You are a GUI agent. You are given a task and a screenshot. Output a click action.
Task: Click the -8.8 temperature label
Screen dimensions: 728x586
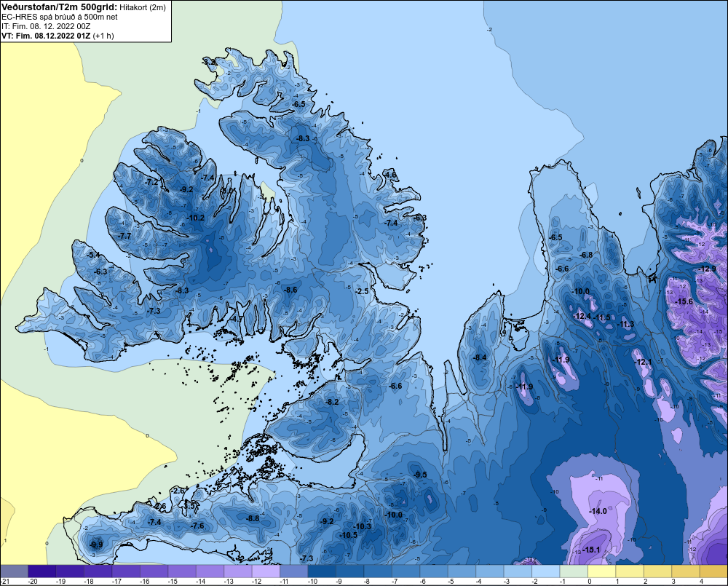coord(253,518)
